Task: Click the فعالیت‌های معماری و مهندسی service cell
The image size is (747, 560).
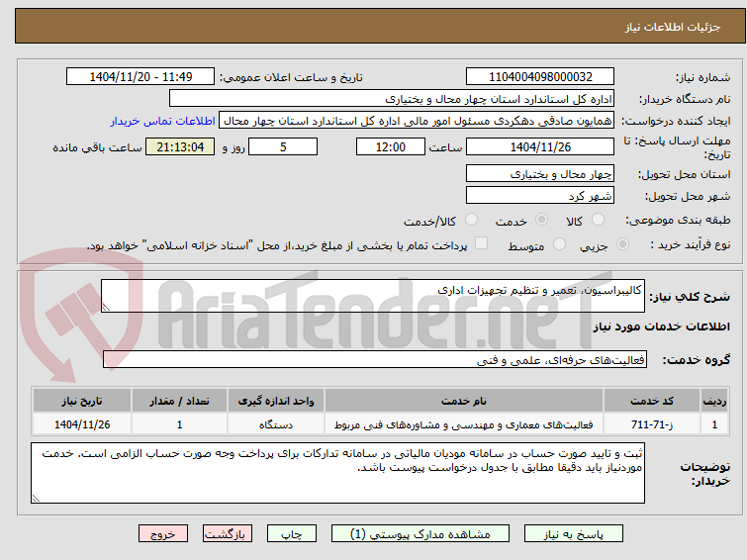Action: (464, 424)
